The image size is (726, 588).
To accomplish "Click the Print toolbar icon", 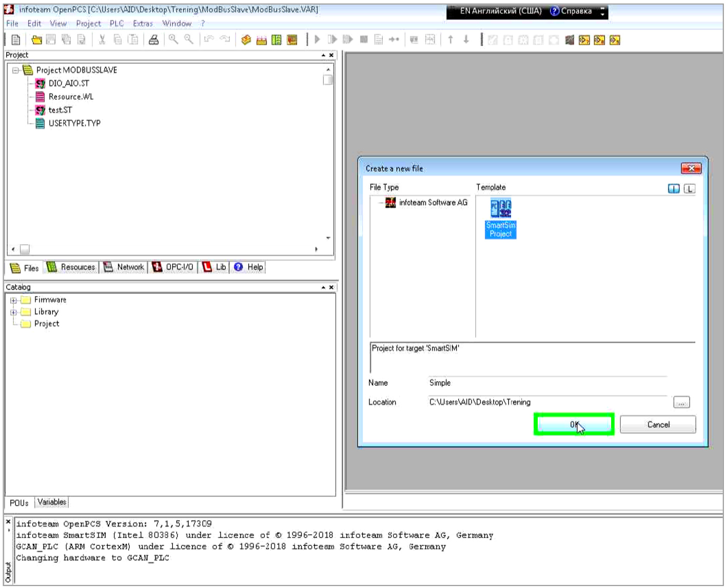I will coord(153,40).
